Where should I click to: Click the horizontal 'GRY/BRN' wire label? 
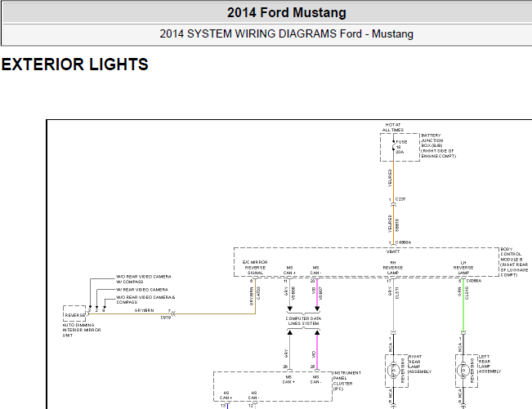[144, 310]
